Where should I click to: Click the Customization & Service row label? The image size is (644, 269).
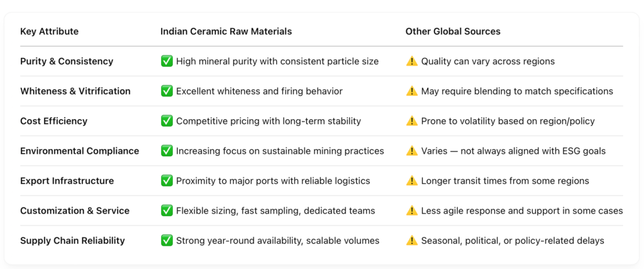click(x=75, y=210)
